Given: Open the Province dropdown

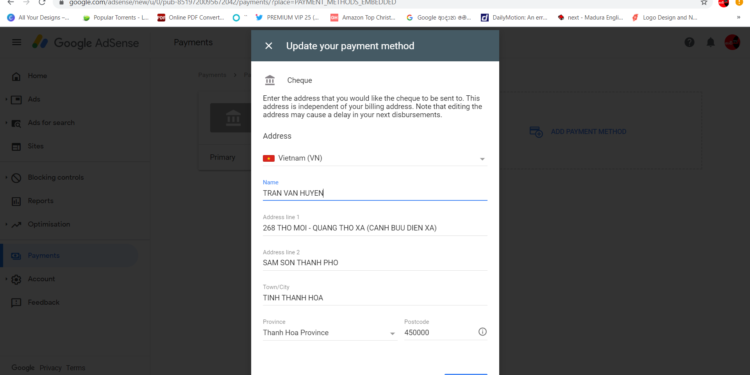Looking at the screenshot, I should click(x=330, y=333).
